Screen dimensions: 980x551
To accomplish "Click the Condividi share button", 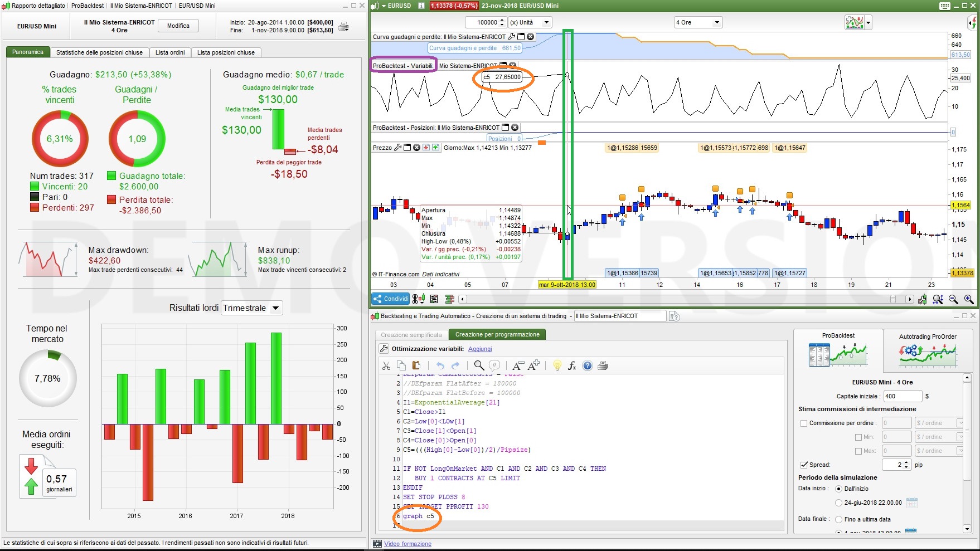I will [x=391, y=299].
